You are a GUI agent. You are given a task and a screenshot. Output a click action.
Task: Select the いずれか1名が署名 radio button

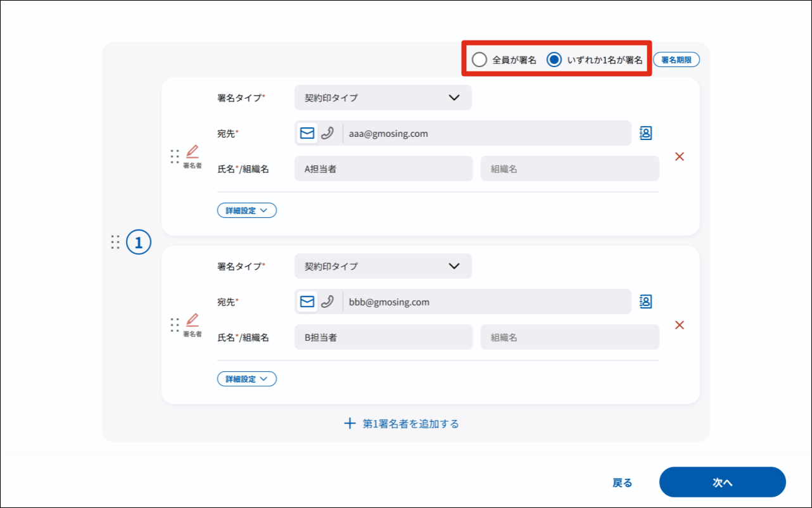[554, 60]
